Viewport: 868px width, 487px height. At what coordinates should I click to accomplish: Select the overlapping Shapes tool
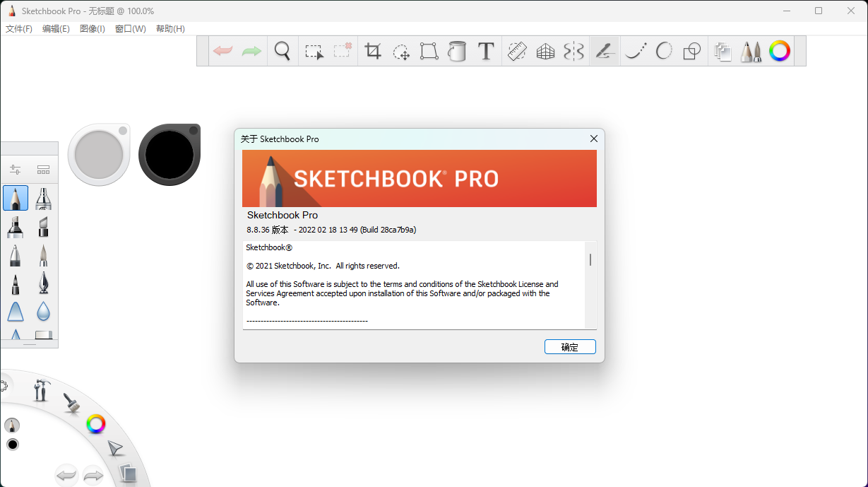(x=692, y=51)
